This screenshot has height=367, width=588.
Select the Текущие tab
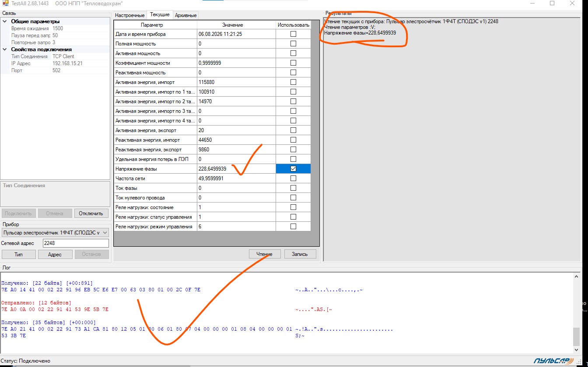[x=160, y=14]
